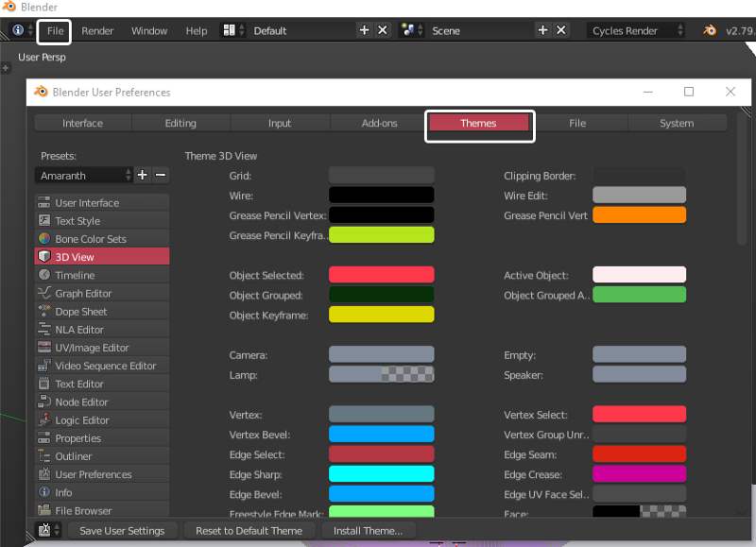
Task: Switch to the System tab
Action: [x=677, y=123]
